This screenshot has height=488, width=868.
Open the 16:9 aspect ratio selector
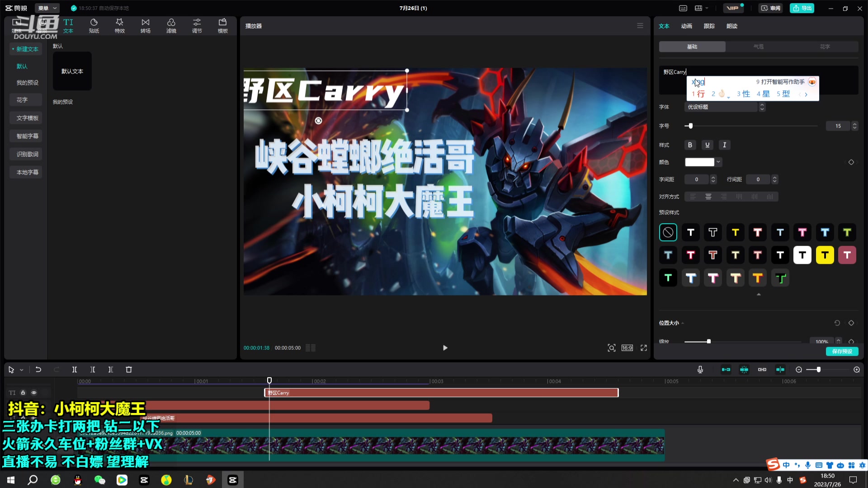(627, 348)
